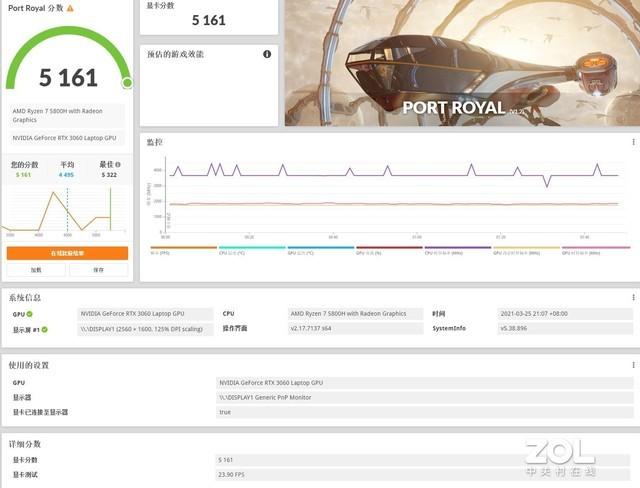Click 在线比较结果 orange button

coord(67,253)
